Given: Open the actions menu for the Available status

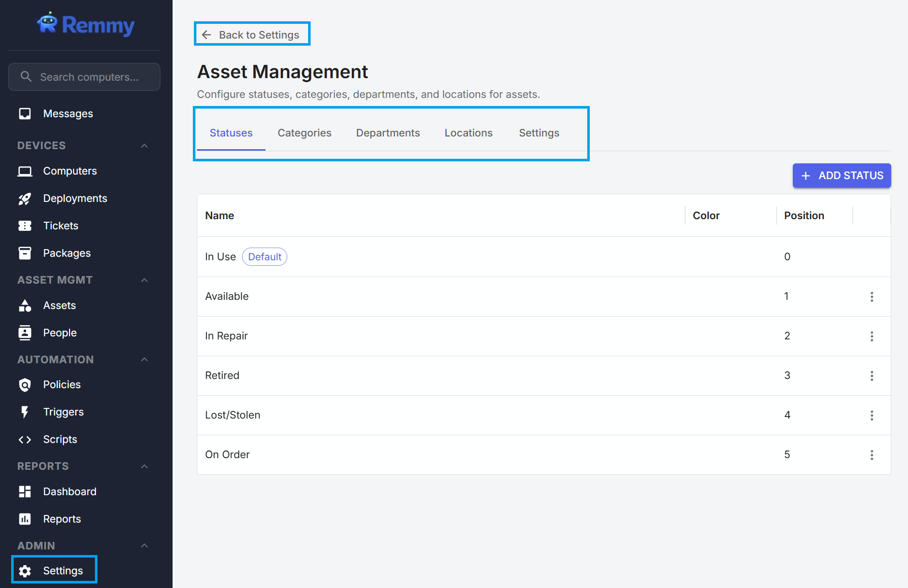Looking at the screenshot, I should click(x=872, y=296).
